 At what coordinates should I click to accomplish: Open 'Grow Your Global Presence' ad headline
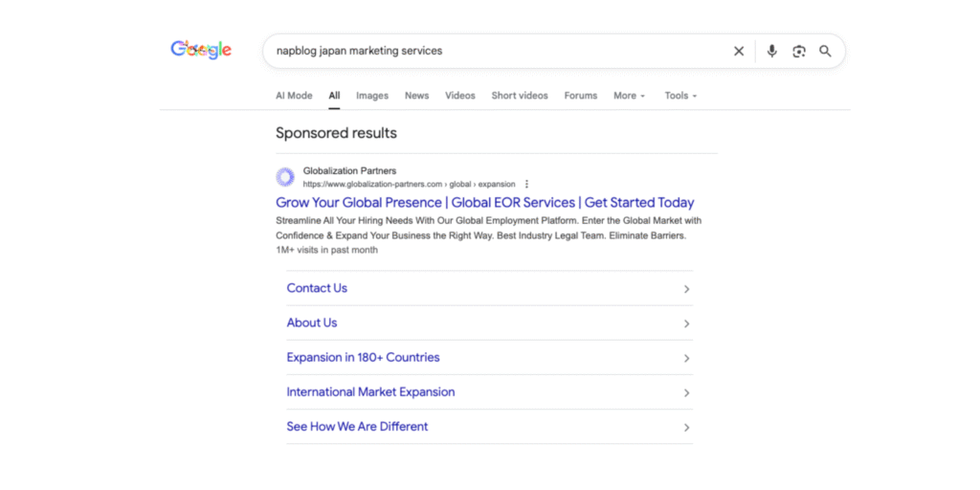click(485, 203)
